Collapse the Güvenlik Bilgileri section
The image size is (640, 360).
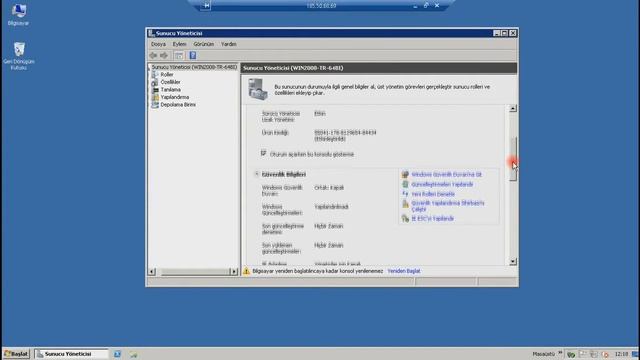257,174
